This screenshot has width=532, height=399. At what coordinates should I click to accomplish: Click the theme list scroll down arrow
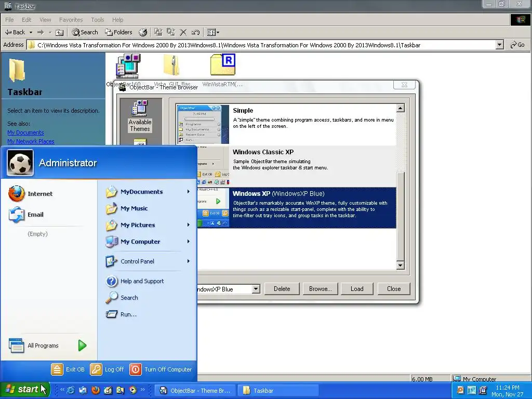pos(401,265)
